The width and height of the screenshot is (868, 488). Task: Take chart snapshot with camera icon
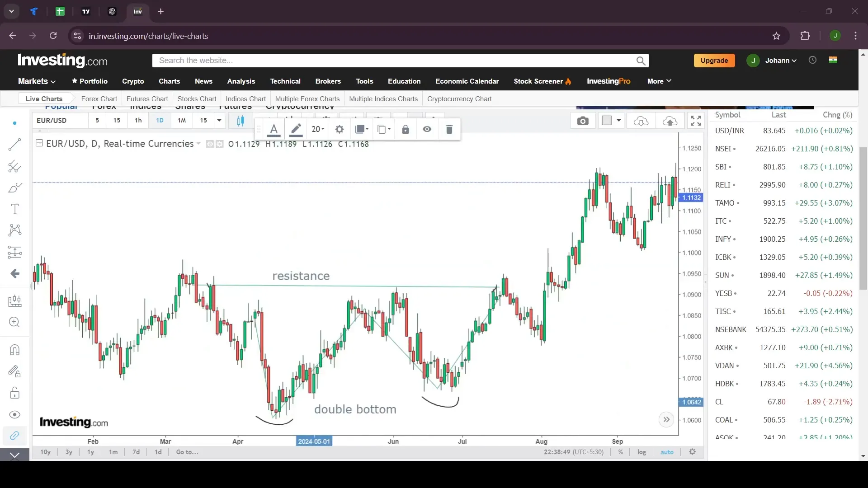[583, 121]
